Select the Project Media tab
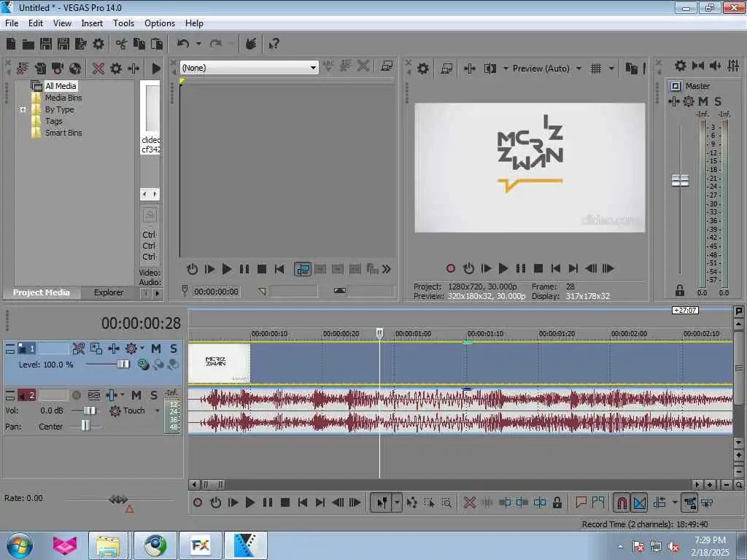This screenshot has width=747, height=560. click(x=41, y=292)
